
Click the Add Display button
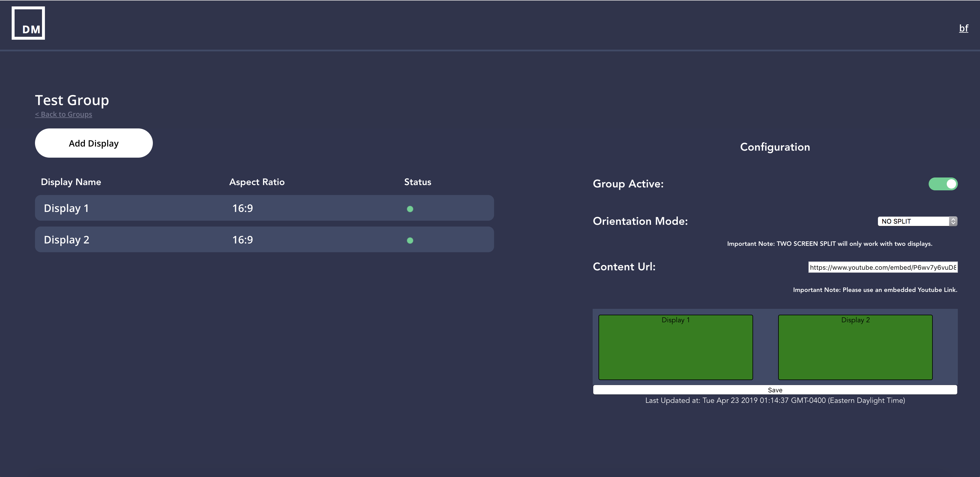click(94, 143)
